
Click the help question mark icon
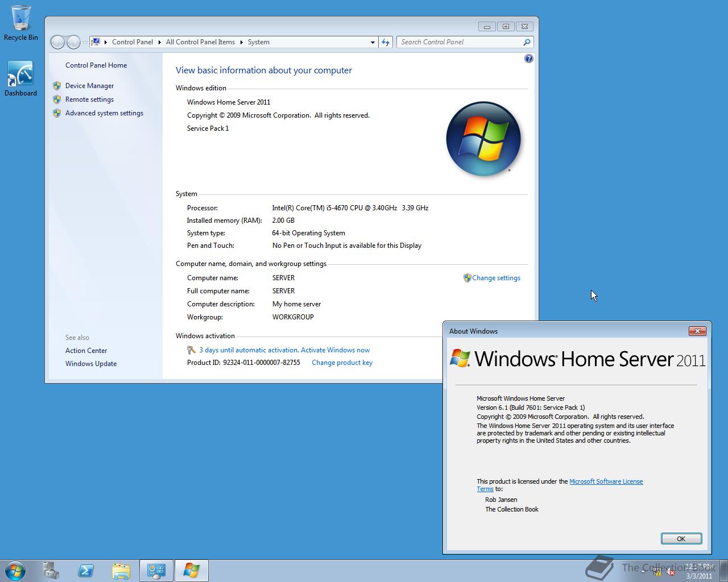(x=529, y=59)
